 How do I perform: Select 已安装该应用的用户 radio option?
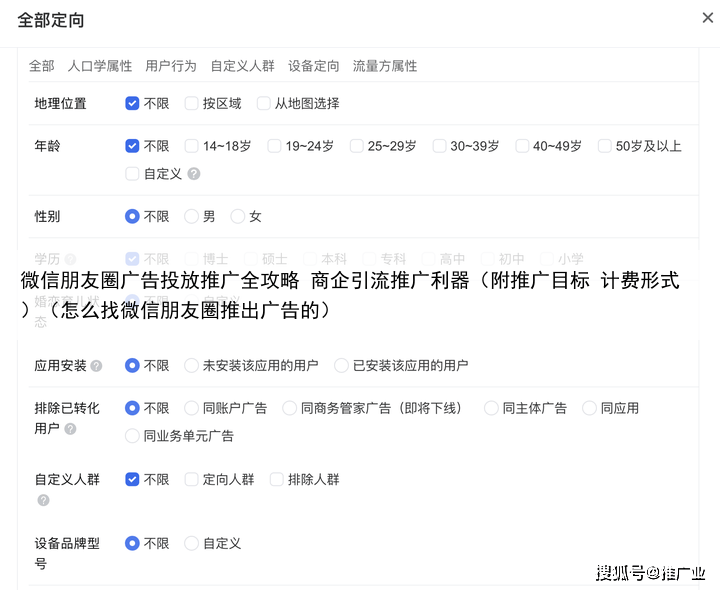tap(342, 366)
